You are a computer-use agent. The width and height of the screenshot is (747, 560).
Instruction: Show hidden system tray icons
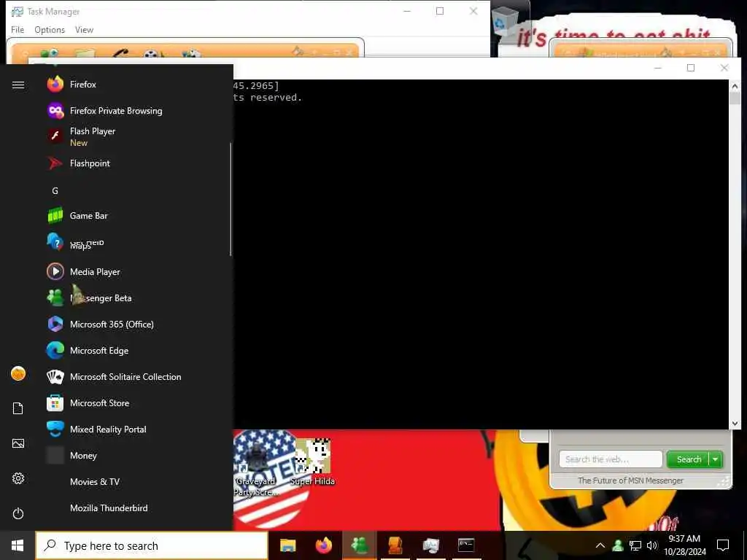point(600,545)
